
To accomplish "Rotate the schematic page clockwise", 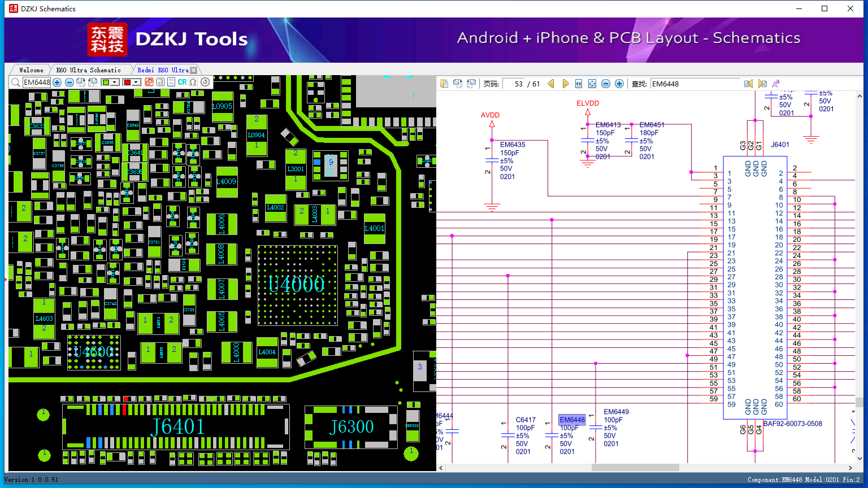I will (x=458, y=84).
